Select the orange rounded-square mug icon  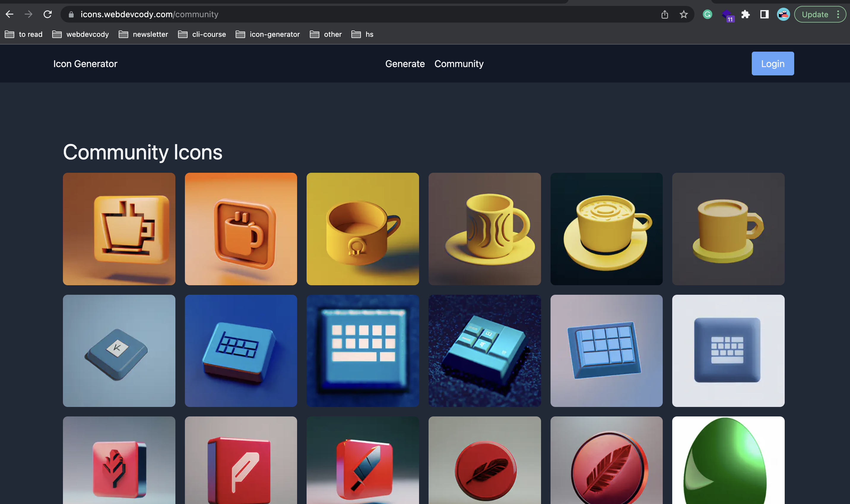tap(241, 229)
